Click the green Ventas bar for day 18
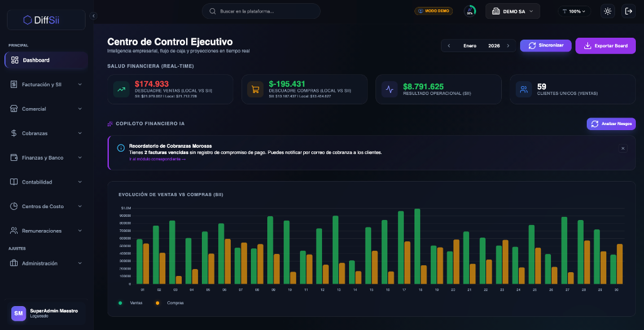 pyautogui.click(x=418, y=246)
